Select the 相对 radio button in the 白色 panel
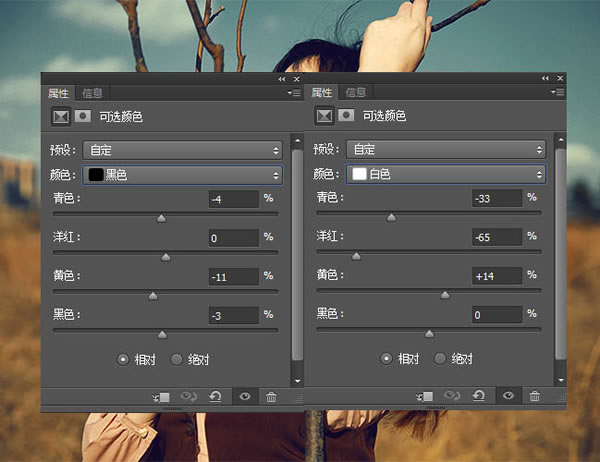 click(x=387, y=359)
